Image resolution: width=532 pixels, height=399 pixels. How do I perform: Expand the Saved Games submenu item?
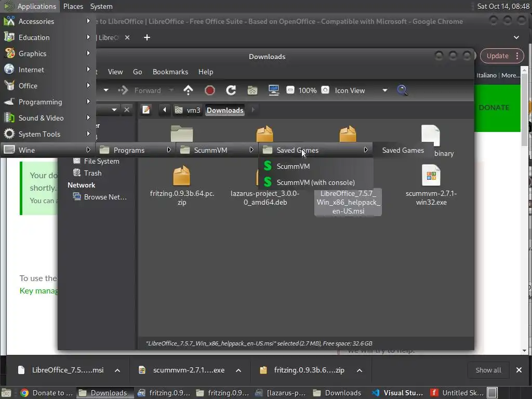(315, 150)
